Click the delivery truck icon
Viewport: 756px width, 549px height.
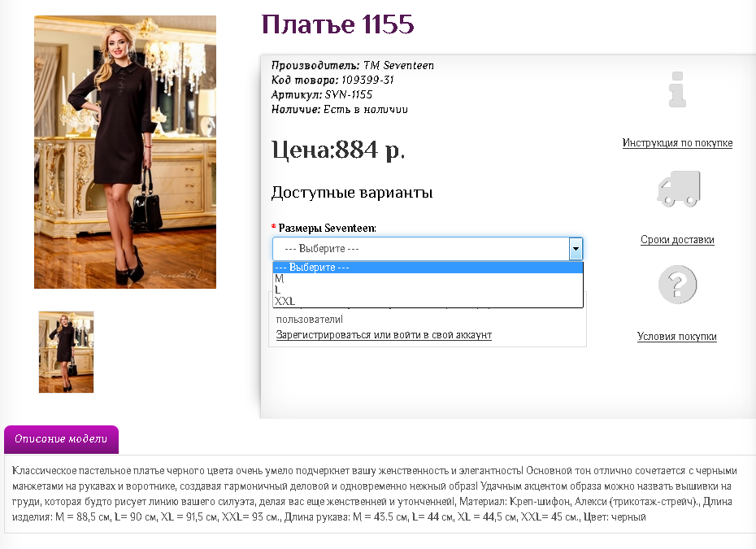(677, 188)
